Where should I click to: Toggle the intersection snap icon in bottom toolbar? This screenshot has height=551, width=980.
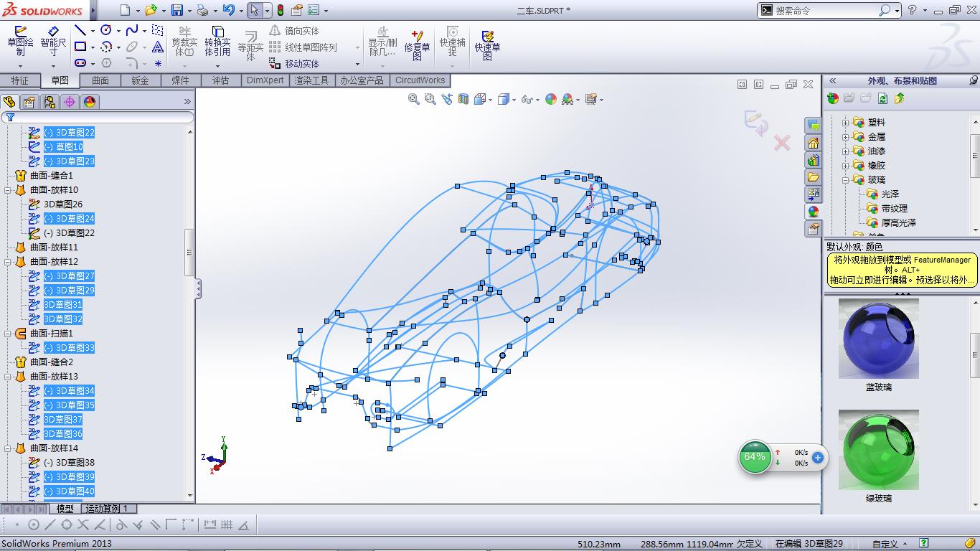[83, 525]
